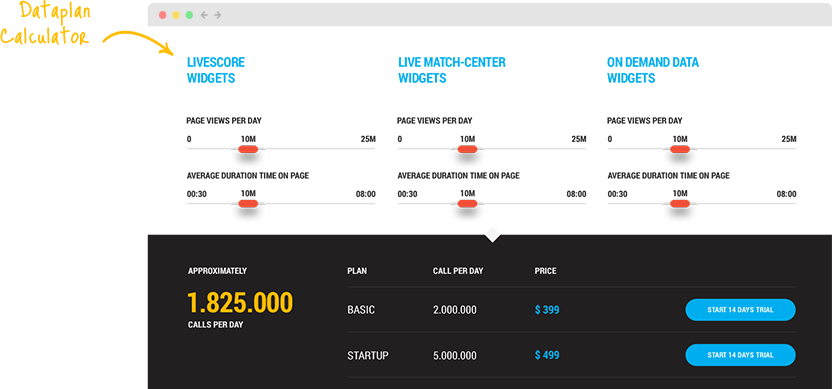832x389 pixels.
Task: Click the $ 399 Basic price
Action: click(547, 310)
